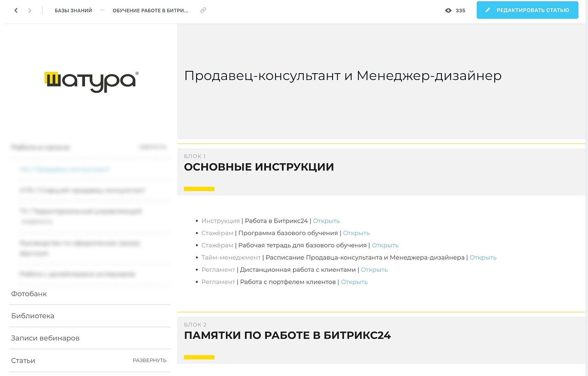The image size is (588, 376).
Task: Open Программа базового обучения link
Action: point(356,233)
